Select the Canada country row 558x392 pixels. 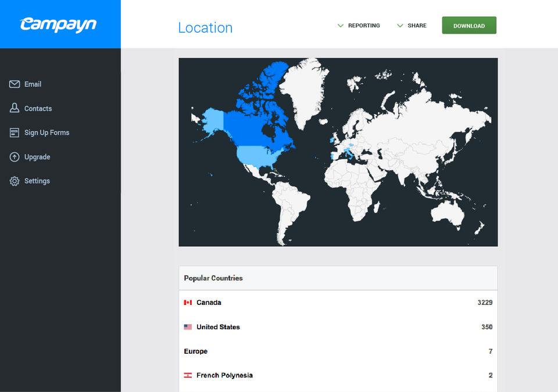pyautogui.click(x=338, y=303)
